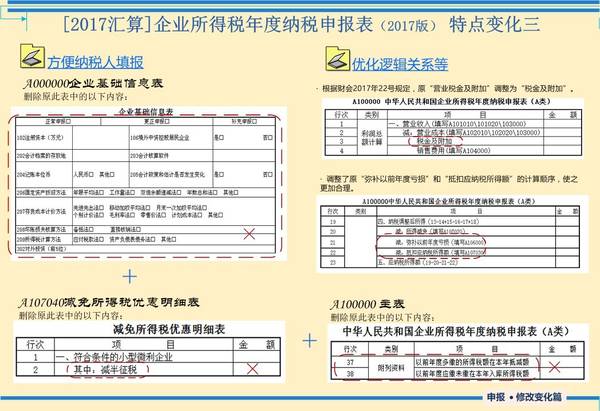Click row 37 以前年度多缴的所得税额 text

coord(472,362)
